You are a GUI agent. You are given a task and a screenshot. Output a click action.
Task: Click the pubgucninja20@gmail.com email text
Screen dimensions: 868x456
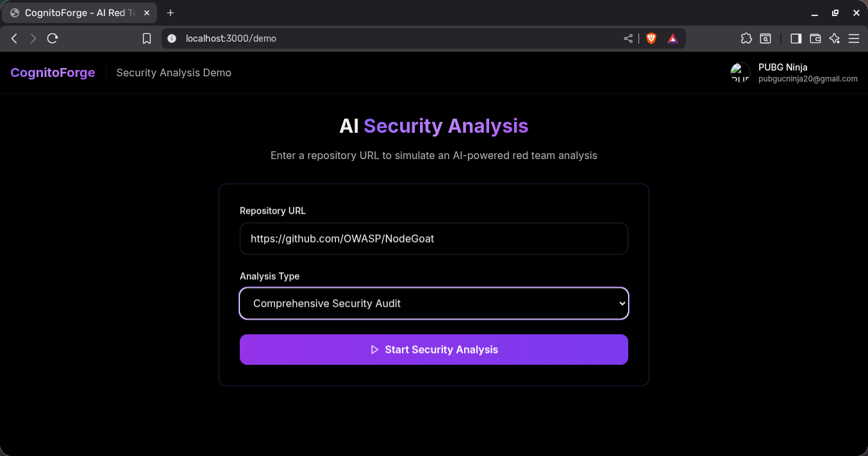click(808, 79)
